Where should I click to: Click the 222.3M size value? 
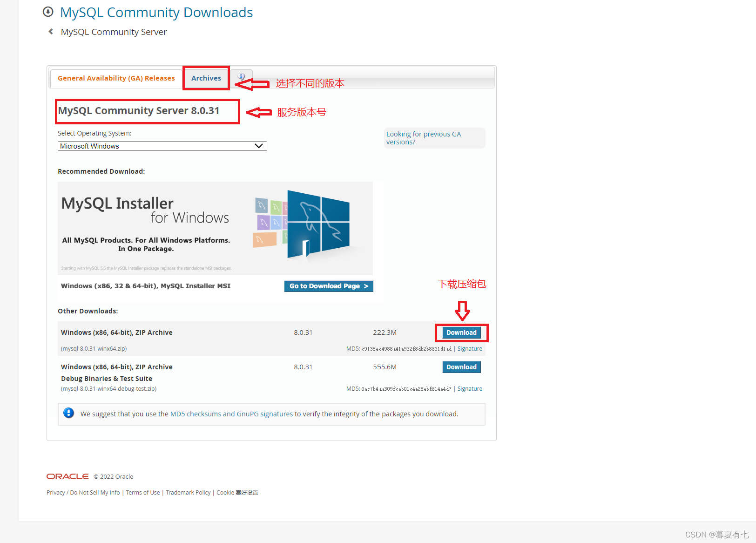(x=385, y=333)
